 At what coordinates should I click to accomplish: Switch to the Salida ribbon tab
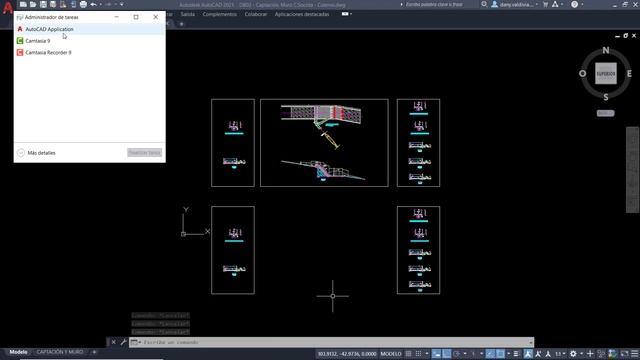tap(187, 14)
